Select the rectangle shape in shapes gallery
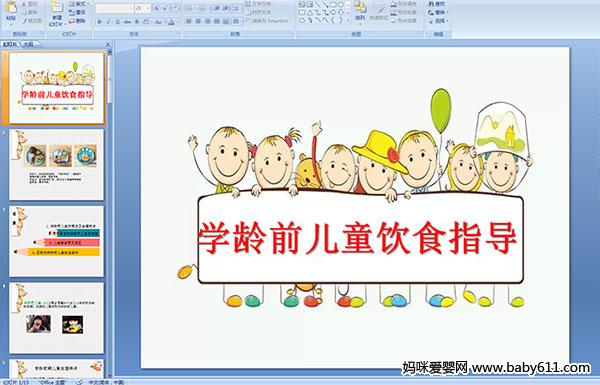The height and width of the screenshot is (385, 600). (x=333, y=5)
